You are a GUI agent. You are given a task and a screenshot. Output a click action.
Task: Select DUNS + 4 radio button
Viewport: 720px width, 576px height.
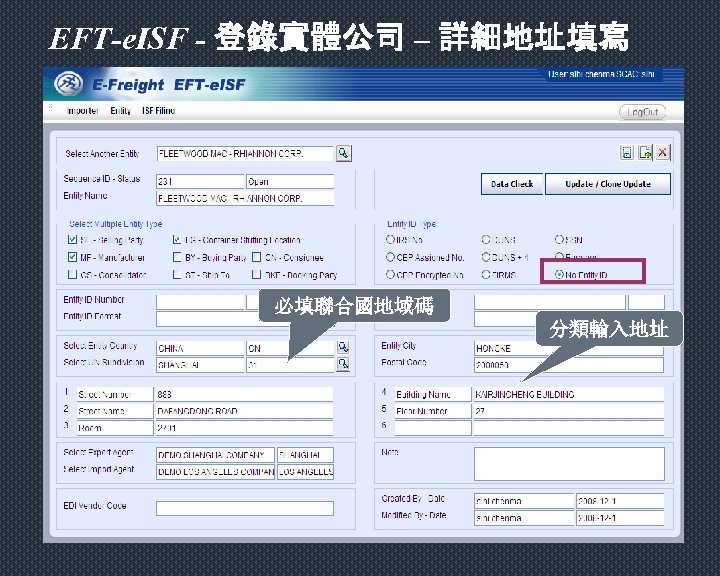[x=486, y=257]
